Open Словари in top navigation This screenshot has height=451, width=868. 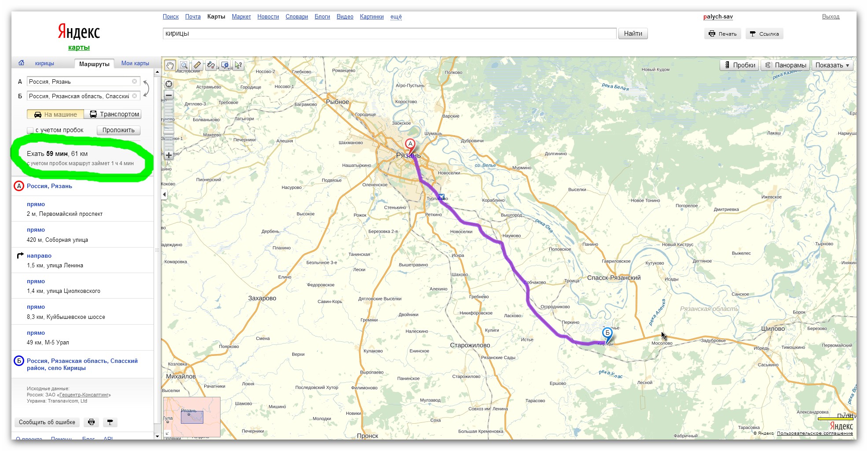(x=297, y=17)
